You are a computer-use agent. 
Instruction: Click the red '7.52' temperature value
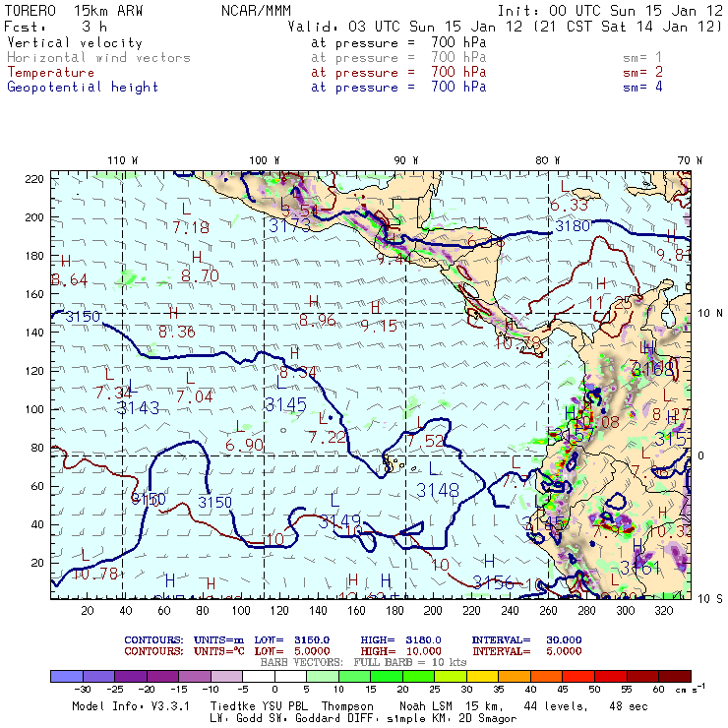pos(426,441)
